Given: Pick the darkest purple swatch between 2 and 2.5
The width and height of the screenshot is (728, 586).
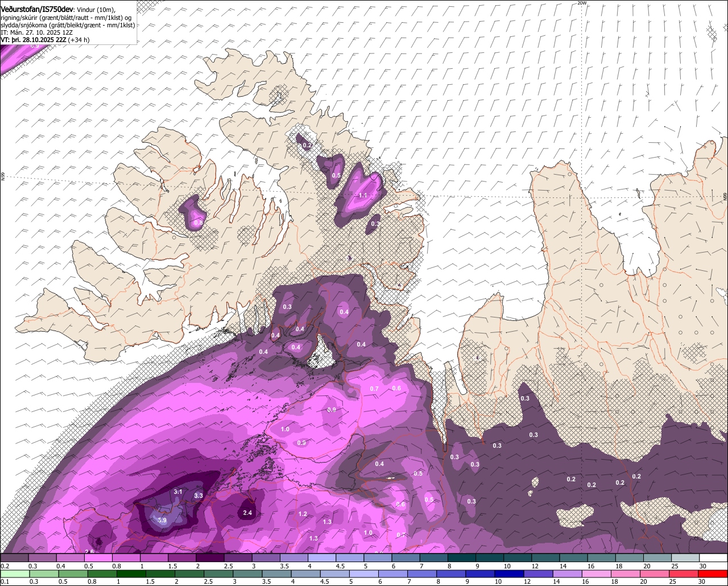Looking at the screenshot, I should 210,558.
